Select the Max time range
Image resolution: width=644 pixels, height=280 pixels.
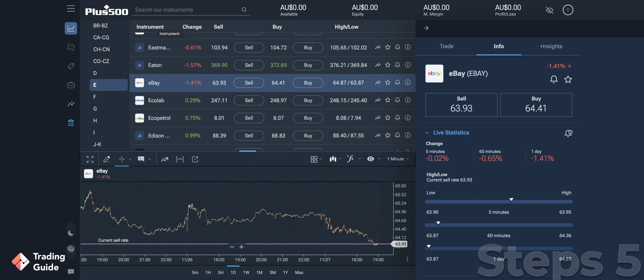299,272
